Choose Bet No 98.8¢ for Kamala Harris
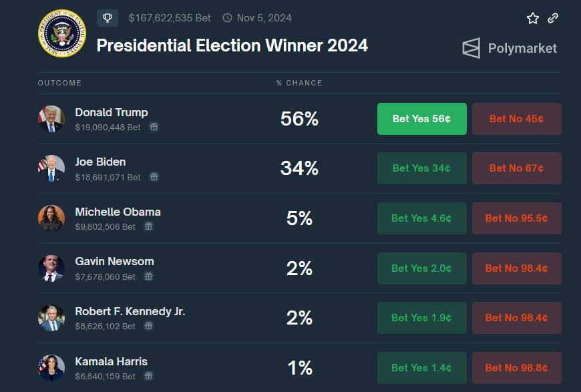Screen dimensions: 581x392 (x=516, y=368)
